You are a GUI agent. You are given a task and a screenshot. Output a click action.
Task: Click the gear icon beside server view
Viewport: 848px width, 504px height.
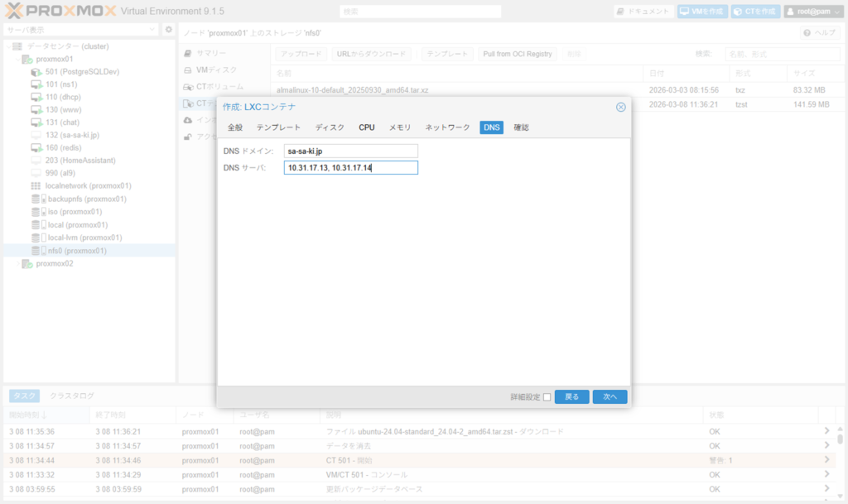[169, 30]
